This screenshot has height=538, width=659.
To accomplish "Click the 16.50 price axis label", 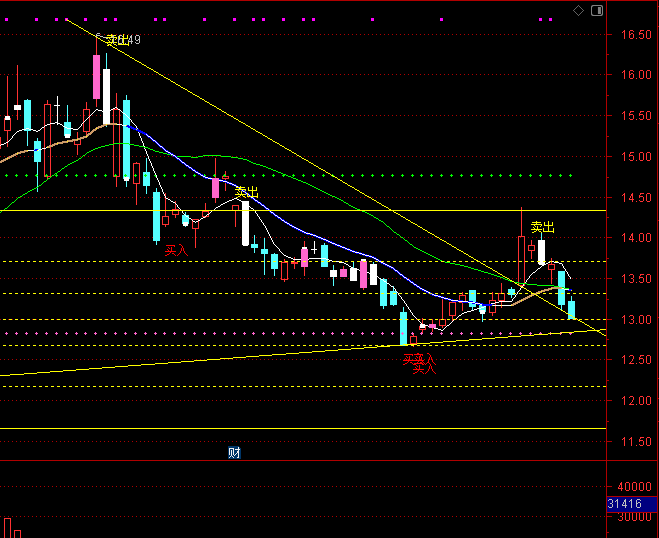I will point(636,34).
